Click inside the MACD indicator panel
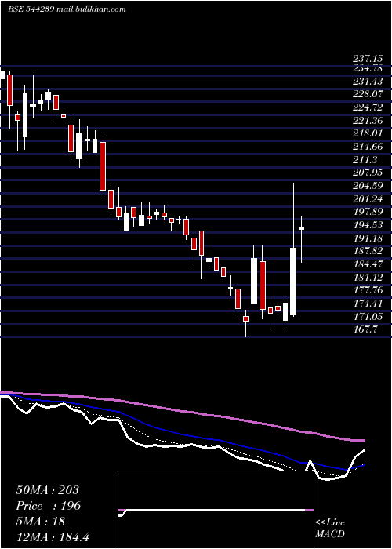392x549 pixels. 216,510
